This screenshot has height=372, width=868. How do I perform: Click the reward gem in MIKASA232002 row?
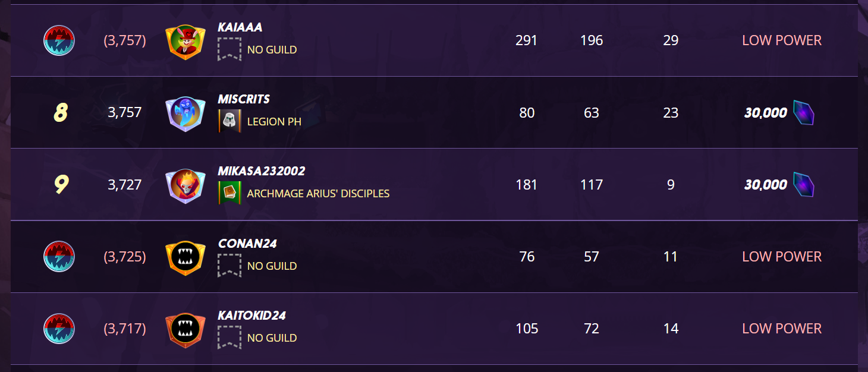(x=803, y=185)
